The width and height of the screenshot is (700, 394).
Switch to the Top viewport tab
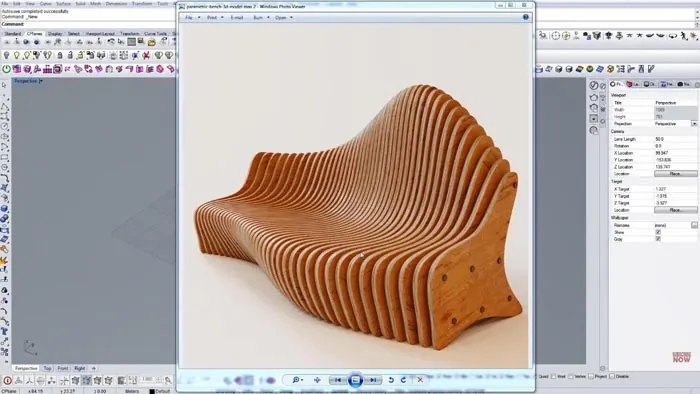(x=47, y=368)
